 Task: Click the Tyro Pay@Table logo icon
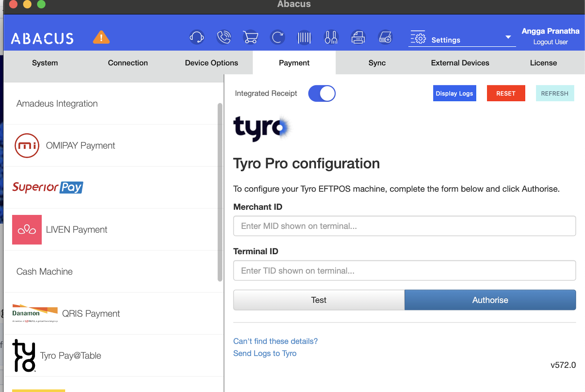point(24,355)
